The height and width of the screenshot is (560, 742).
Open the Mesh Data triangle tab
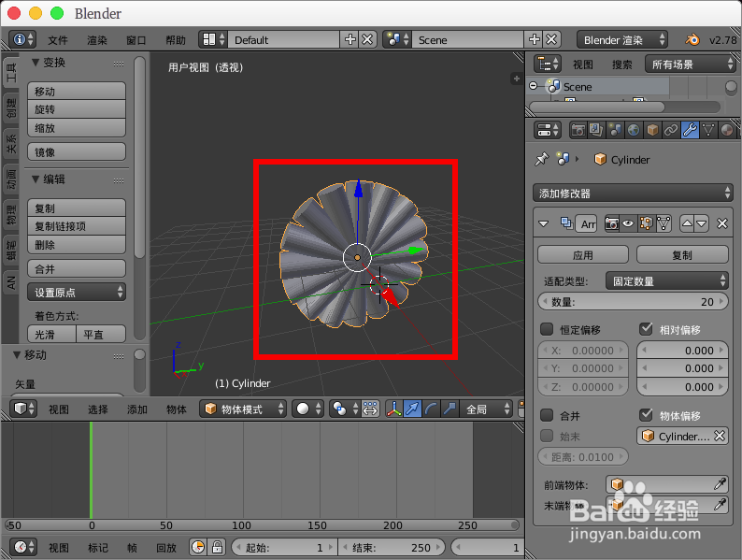[708, 130]
